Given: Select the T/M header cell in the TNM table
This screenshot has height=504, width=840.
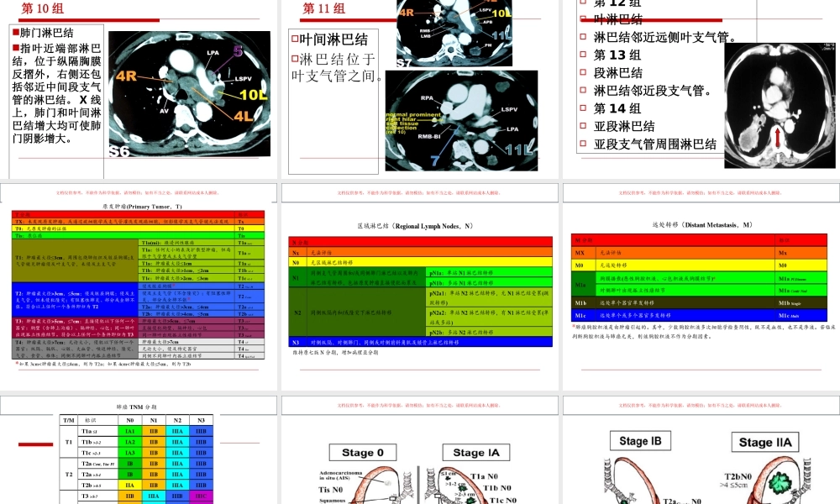Looking at the screenshot, I should (x=69, y=421).
